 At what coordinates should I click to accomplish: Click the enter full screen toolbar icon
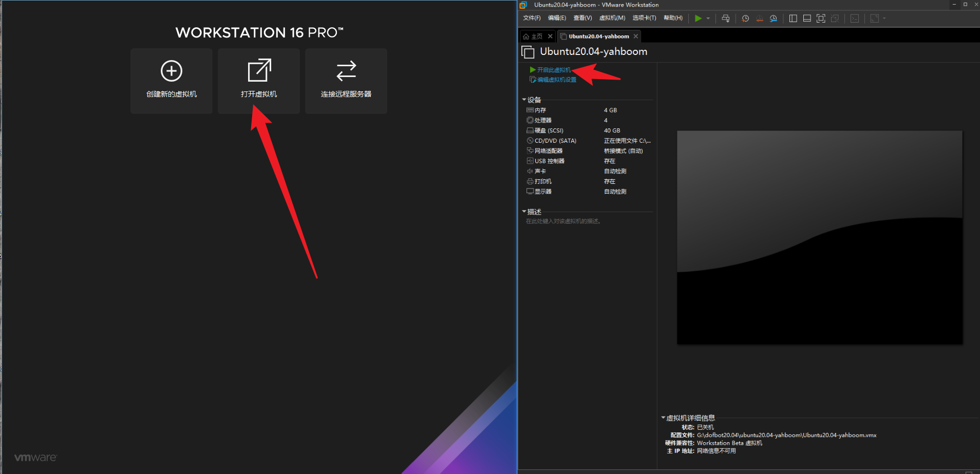[x=821, y=18]
